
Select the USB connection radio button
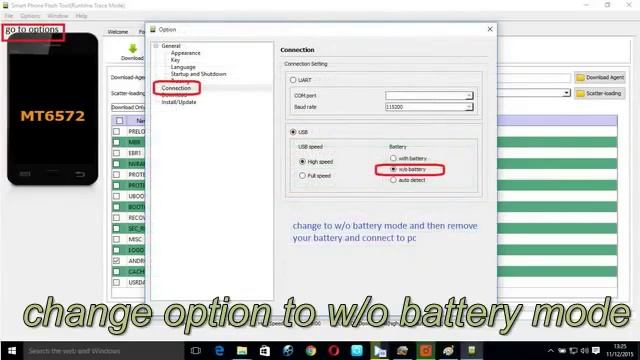pos(293,132)
